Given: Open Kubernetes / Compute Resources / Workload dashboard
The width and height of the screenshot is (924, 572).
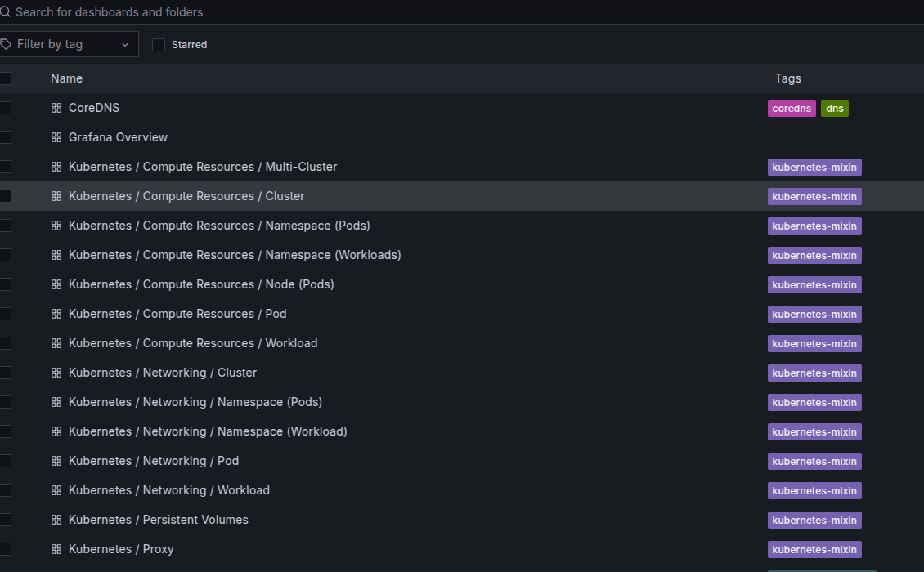Looking at the screenshot, I should pos(193,343).
